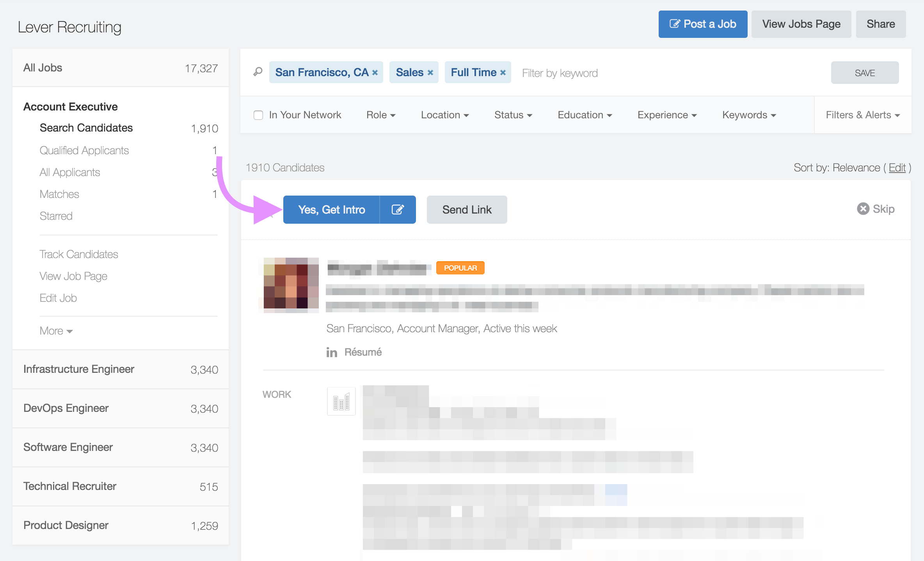Click the company building icon under Work
This screenshot has width=924, height=561.
click(x=341, y=401)
